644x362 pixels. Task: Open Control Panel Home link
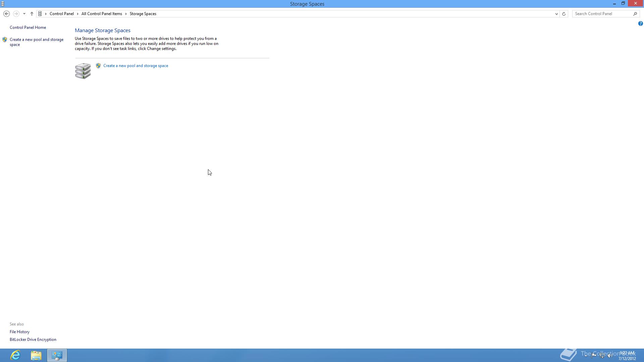click(x=28, y=27)
